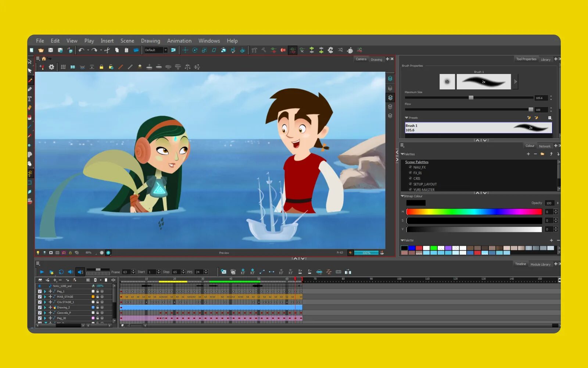Image resolution: width=588 pixels, height=368 pixels.
Task: Uncheck the Peg_1 layer checkbox
Action: 40,291
